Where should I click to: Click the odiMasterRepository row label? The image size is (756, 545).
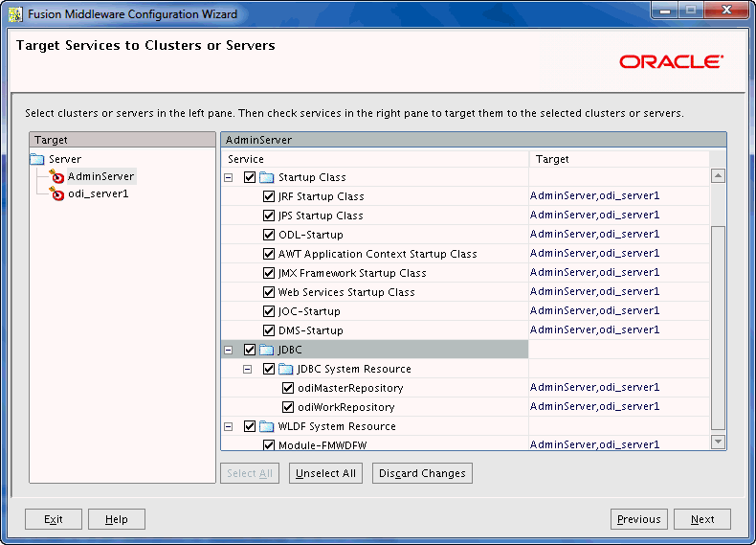coord(350,388)
